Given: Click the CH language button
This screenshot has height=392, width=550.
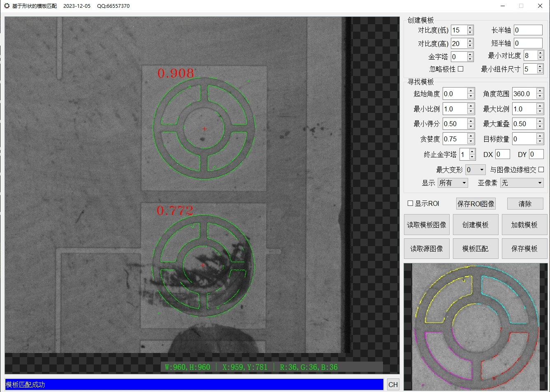Looking at the screenshot, I should (x=393, y=385).
